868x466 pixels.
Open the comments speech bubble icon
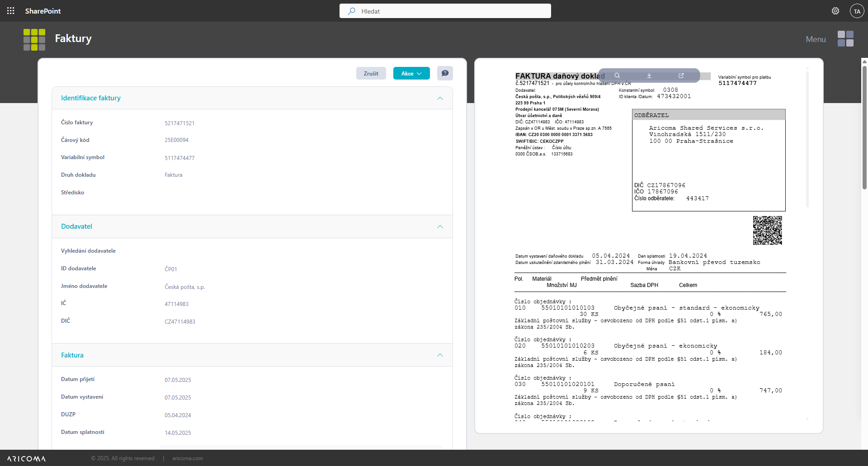(445, 73)
